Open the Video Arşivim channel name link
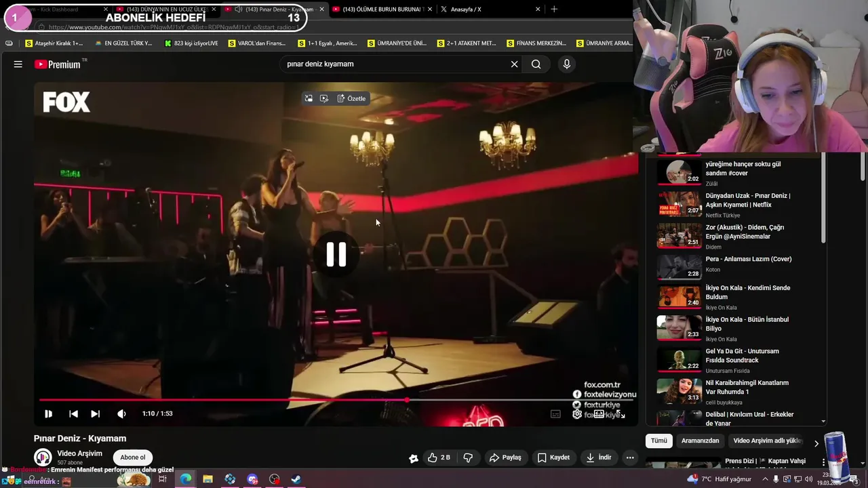This screenshot has width=868, height=488. 80,453
